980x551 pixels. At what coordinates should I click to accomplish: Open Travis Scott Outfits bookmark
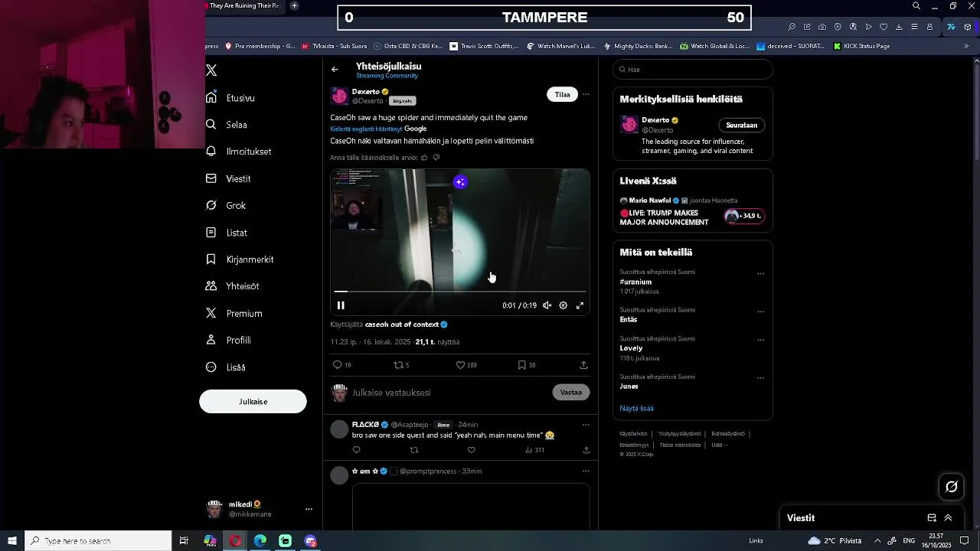(x=484, y=46)
